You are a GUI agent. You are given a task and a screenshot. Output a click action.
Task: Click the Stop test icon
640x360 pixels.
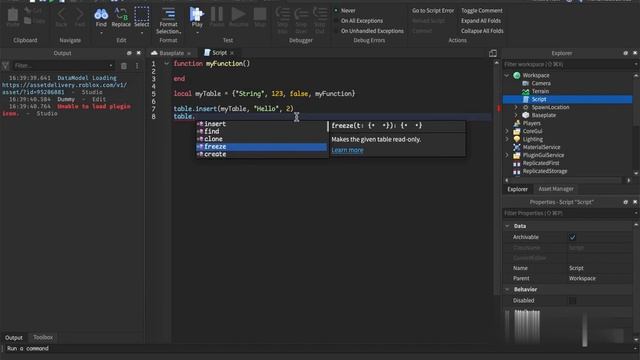[260, 14]
